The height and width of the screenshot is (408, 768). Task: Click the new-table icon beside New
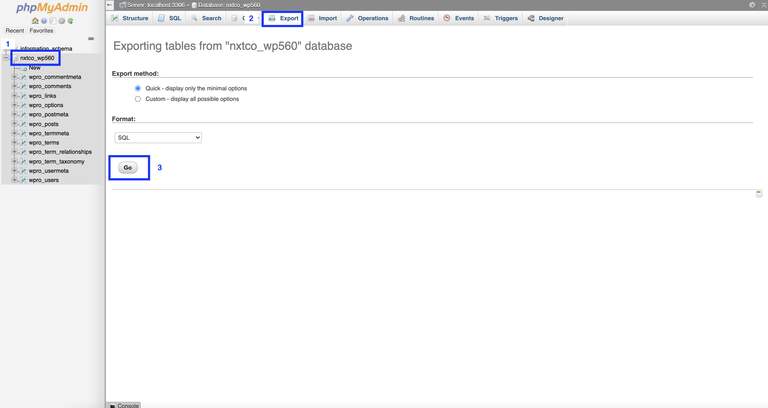coord(24,68)
